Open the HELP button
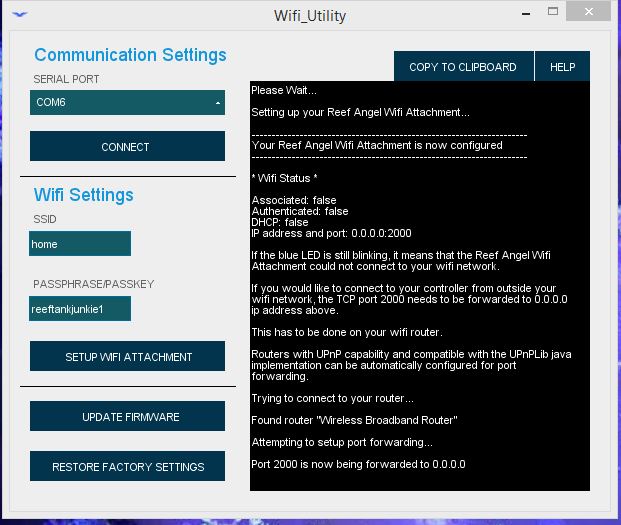The image size is (621, 525). 562,67
